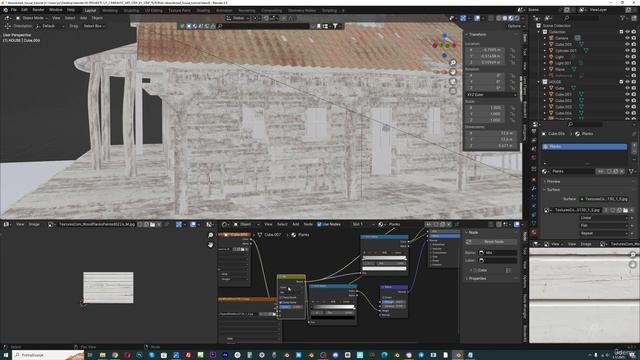The image size is (640, 360).
Task: Toggle Use Nodes checkbox
Action: click(319, 224)
